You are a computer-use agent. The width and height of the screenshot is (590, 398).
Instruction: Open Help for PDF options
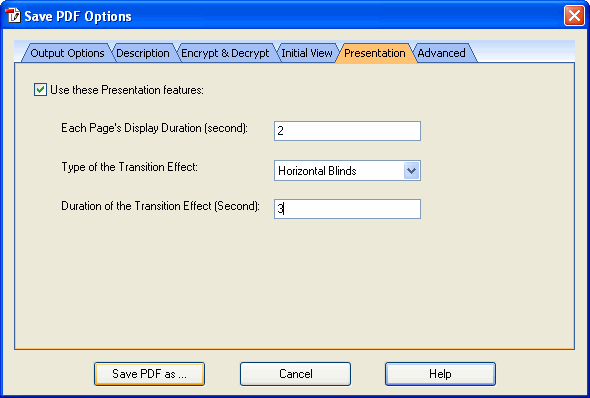(440, 374)
